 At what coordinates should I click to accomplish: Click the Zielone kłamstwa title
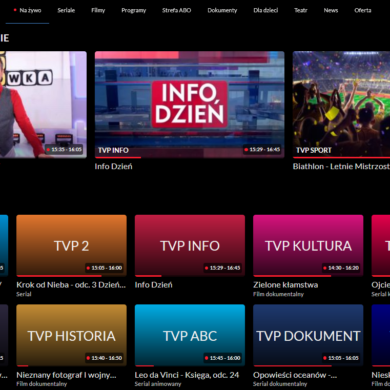(286, 285)
